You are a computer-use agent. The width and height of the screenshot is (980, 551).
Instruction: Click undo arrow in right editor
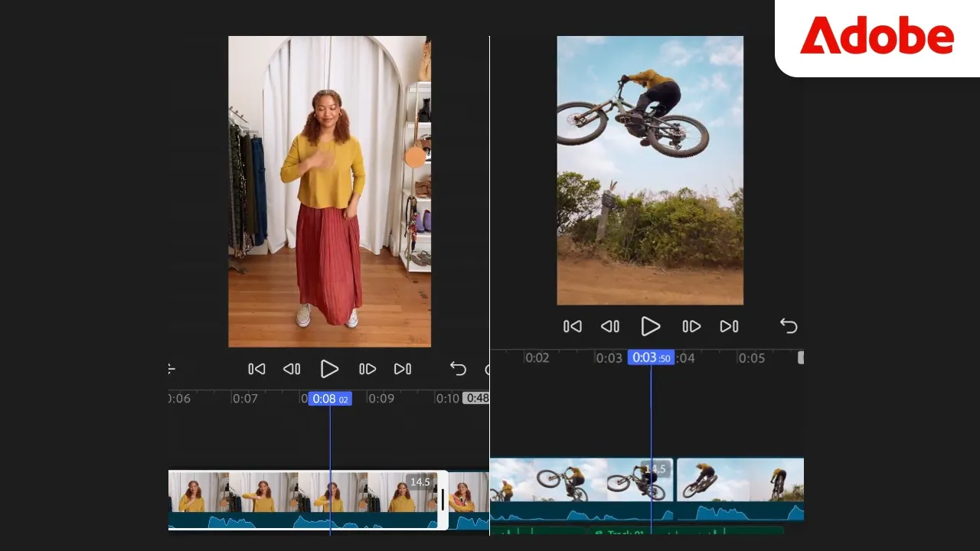pos(789,327)
